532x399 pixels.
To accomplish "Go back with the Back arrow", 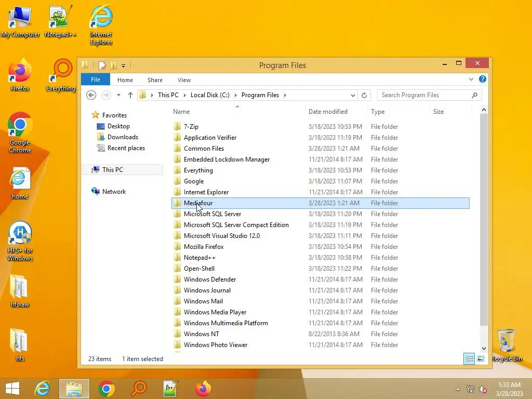I will point(91,96).
